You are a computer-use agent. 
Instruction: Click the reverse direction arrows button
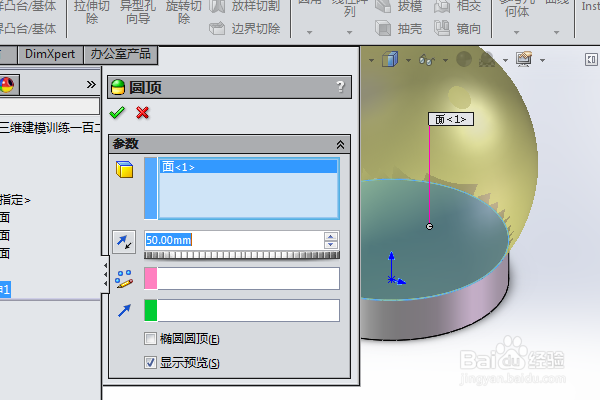tap(124, 242)
